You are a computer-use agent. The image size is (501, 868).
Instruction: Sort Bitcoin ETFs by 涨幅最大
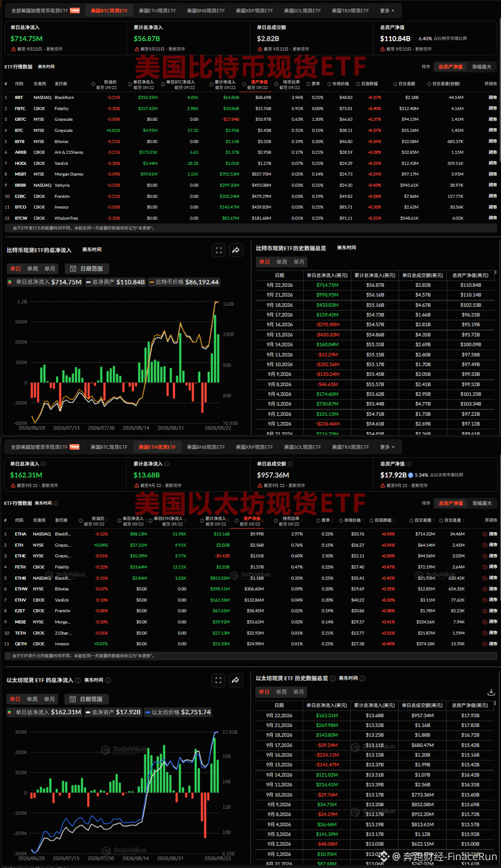[482, 67]
